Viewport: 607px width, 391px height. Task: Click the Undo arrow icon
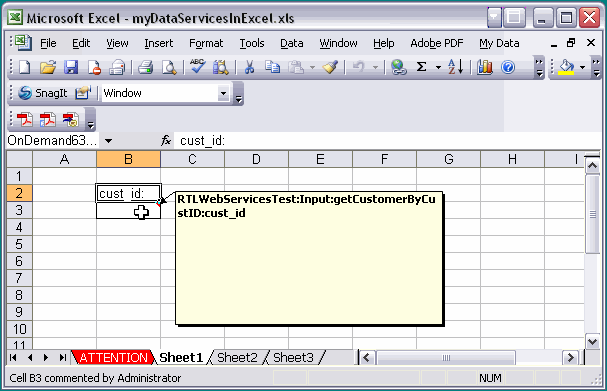coord(358,67)
